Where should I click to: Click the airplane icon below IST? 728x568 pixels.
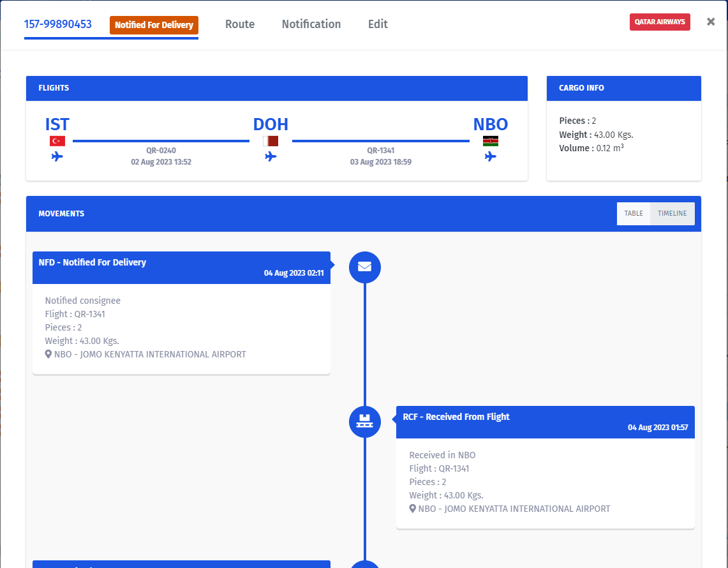click(57, 156)
